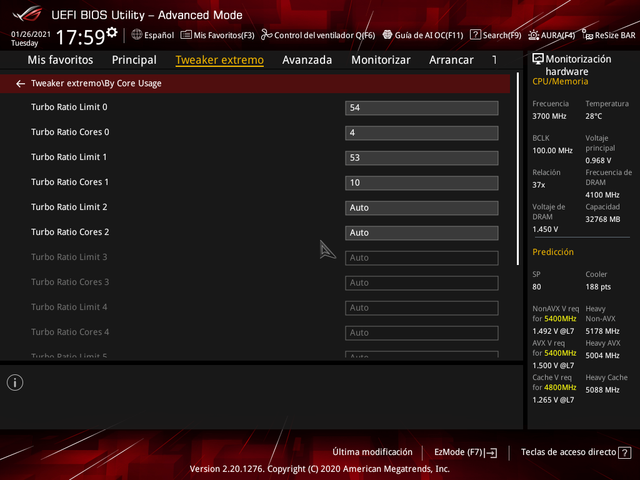Click the globe language icon

click(137, 35)
